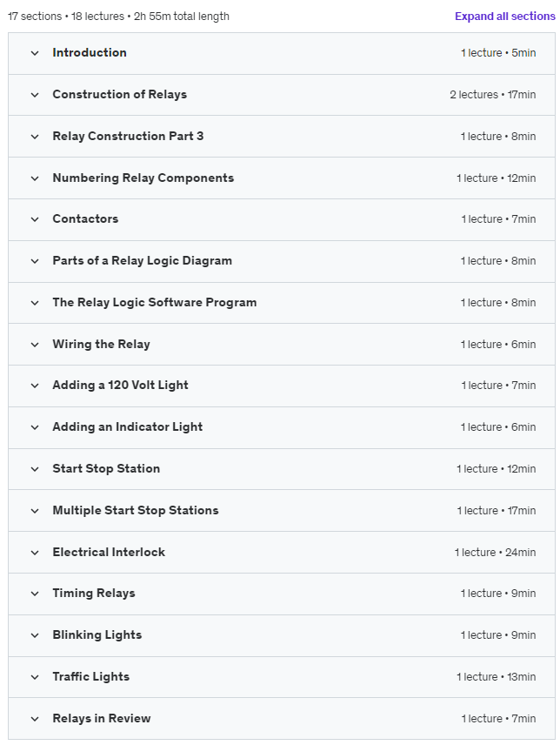Expand Parts of a Relay Logic Diagram
The image size is (560, 745).
point(142,261)
